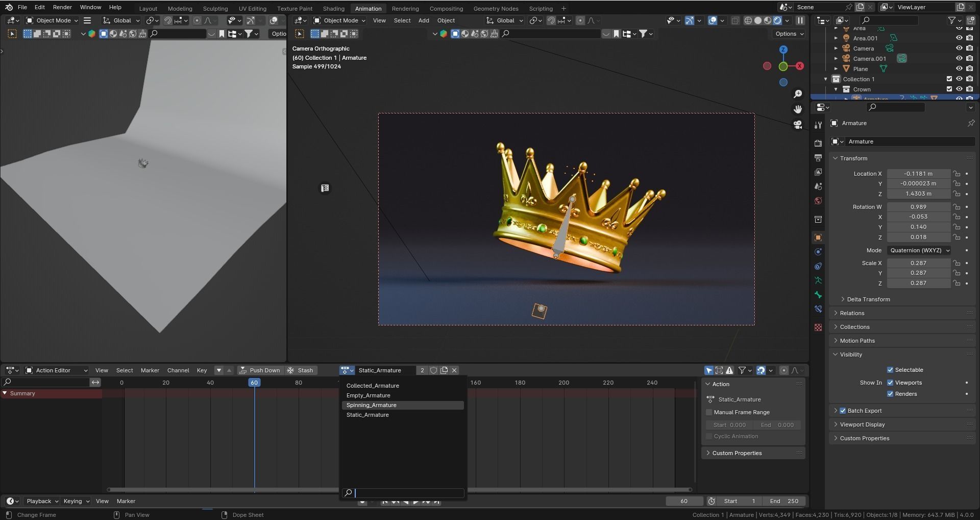Uncheck Collection 1 exclude checkbox

tap(949, 79)
